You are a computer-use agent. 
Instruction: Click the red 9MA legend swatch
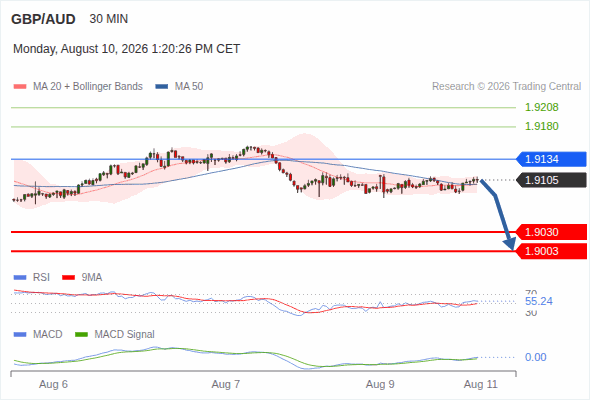(x=68, y=278)
